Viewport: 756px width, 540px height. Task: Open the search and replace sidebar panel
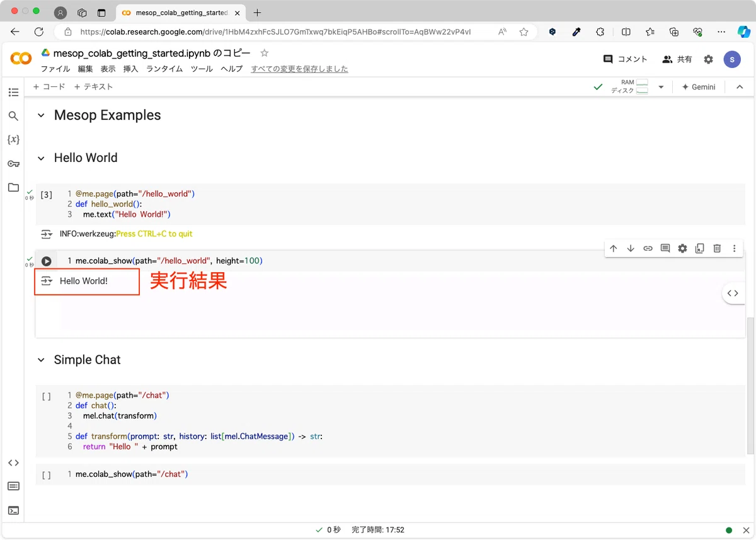pos(13,116)
